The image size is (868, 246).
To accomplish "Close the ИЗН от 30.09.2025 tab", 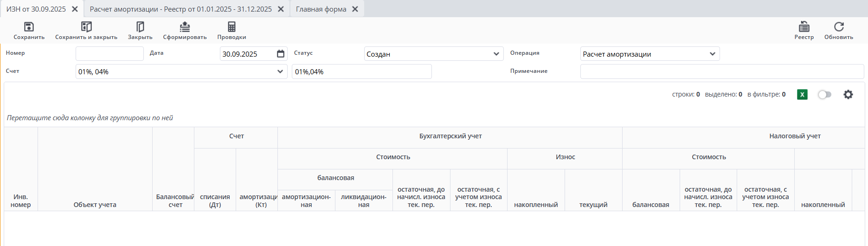I will click(75, 9).
